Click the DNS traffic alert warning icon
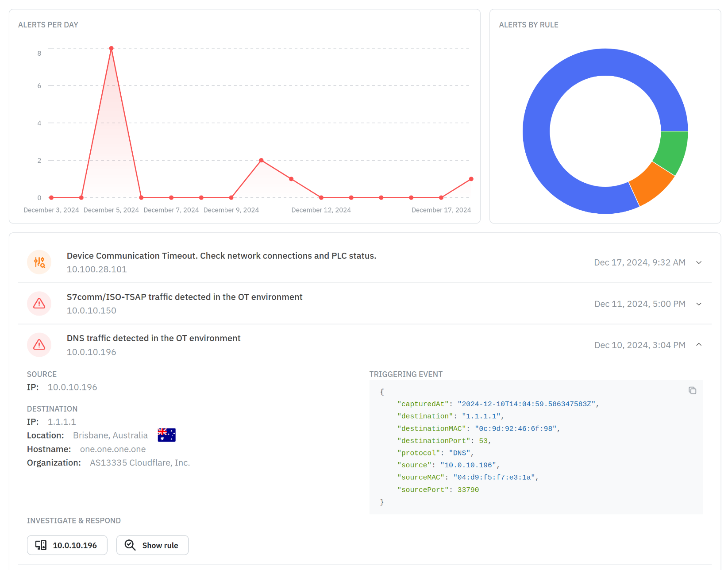Viewport: 728px width, 570px height. 39,345
